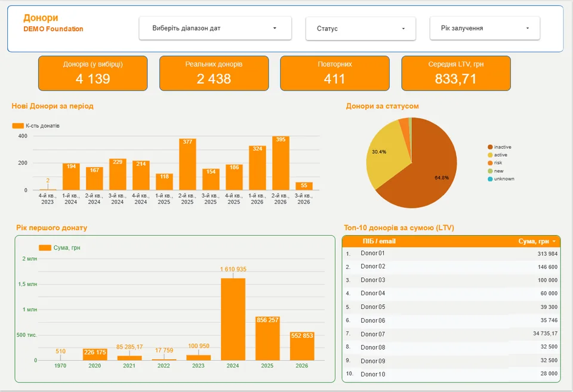Image resolution: width=573 pixels, height=392 pixels.
Task: Click the bar labeled 229
Action: [118, 174]
